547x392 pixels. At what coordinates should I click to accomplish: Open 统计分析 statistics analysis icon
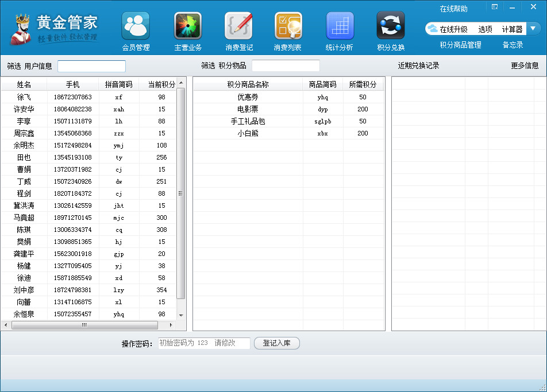tap(340, 26)
